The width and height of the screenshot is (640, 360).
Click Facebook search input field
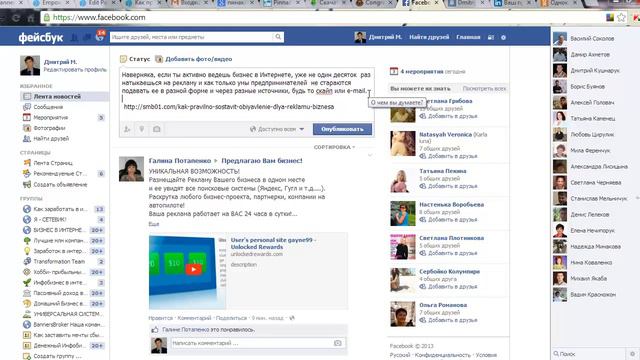click(192, 37)
